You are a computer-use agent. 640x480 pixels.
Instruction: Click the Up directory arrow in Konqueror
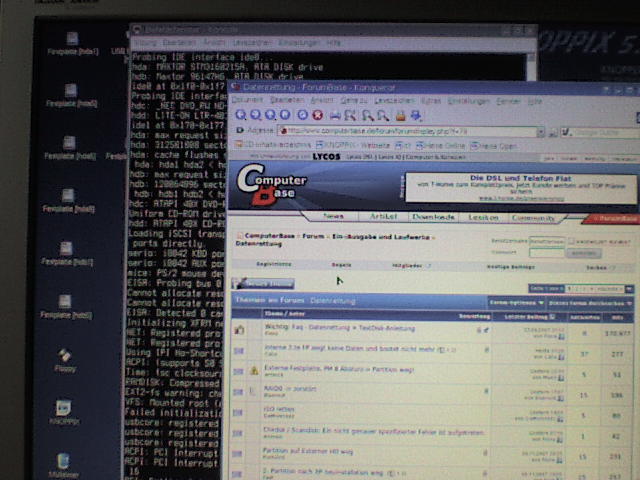coord(270,115)
